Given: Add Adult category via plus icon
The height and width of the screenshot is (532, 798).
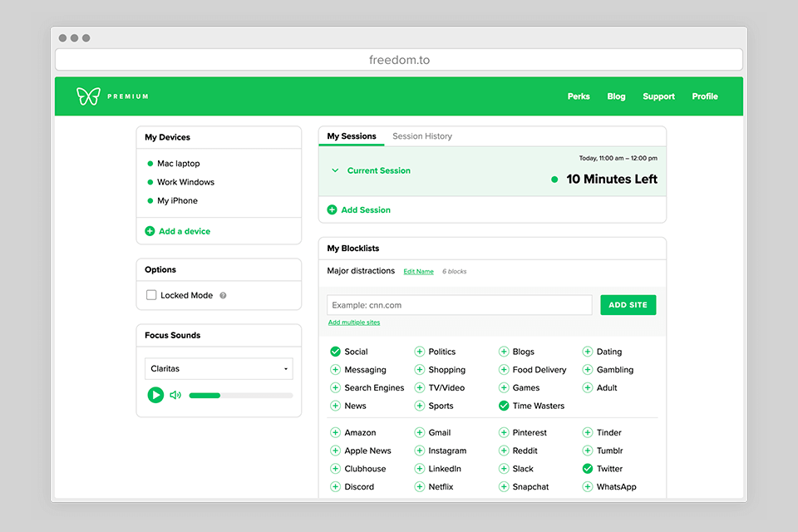Looking at the screenshot, I should click(588, 388).
